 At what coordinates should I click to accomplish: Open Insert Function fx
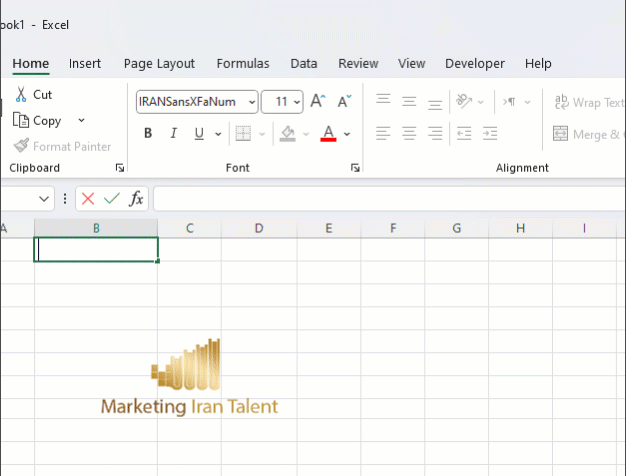136,198
